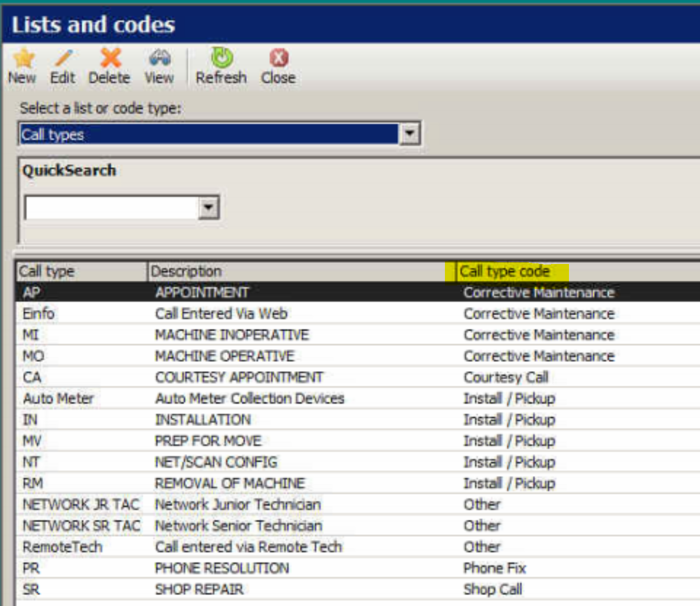Click inside the QuickSearch input field

[111, 207]
